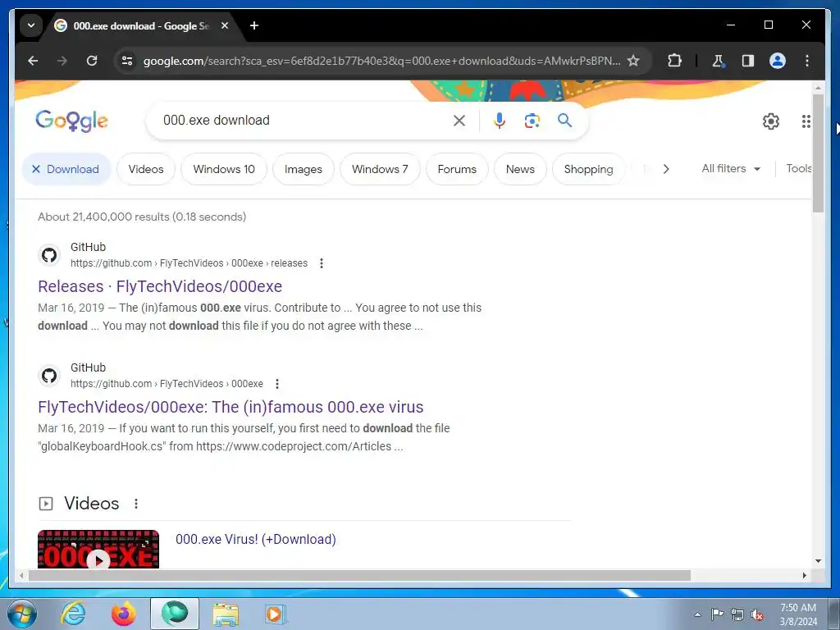Screen dimensions: 840x630
Task: Search by image with Lens
Action: point(532,121)
